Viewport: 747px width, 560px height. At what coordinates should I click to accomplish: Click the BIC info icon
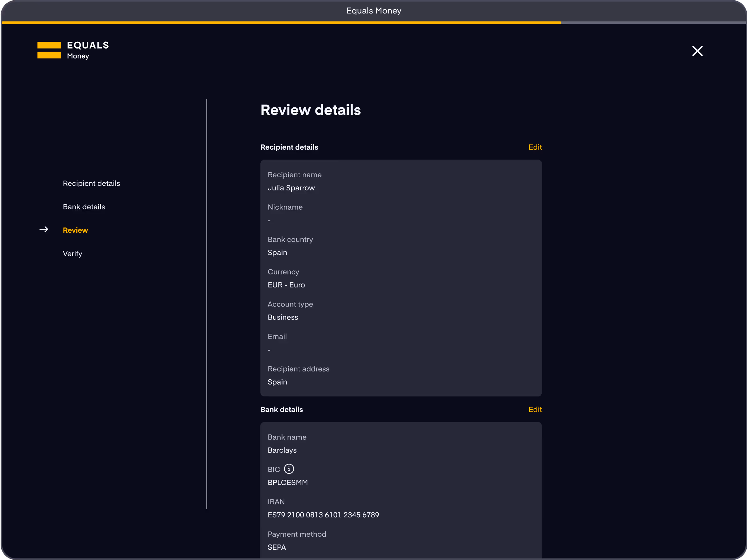(x=289, y=469)
